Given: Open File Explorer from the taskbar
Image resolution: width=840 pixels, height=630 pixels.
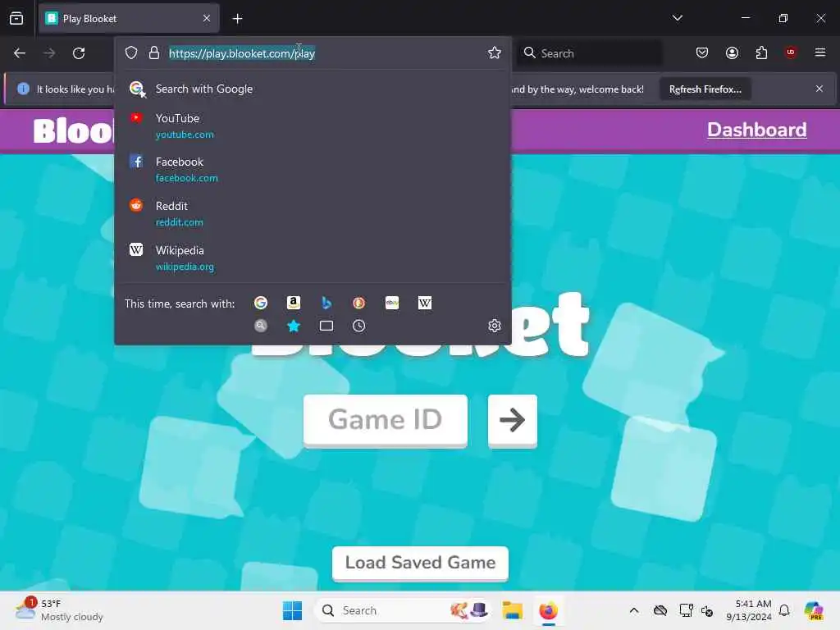Looking at the screenshot, I should pos(512,610).
